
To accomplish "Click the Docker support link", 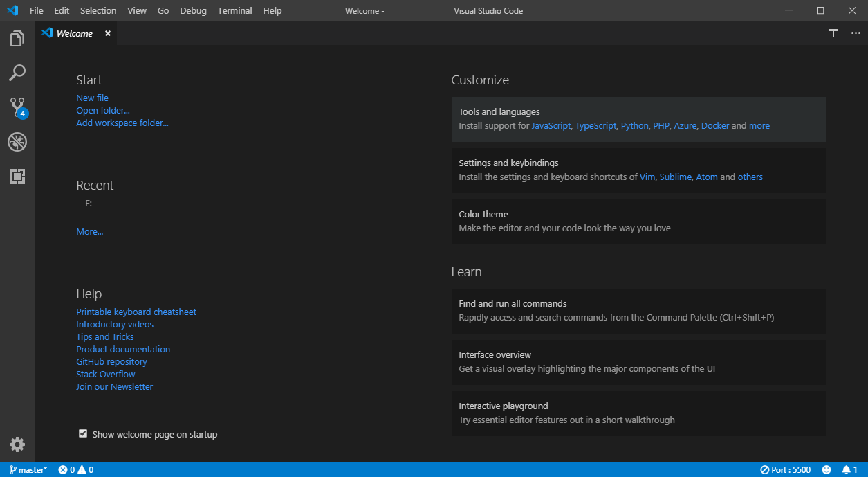I will click(x=715, y=126).
